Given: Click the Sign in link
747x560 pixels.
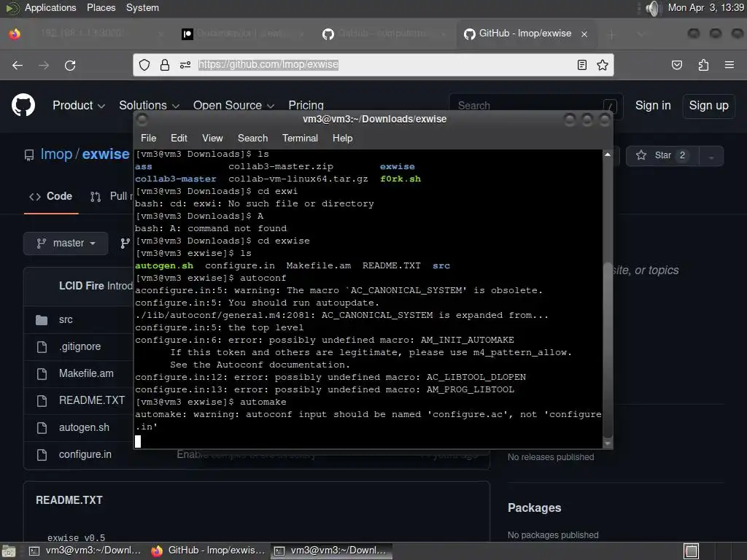Looking at the screenshot, I should [653, 105].
